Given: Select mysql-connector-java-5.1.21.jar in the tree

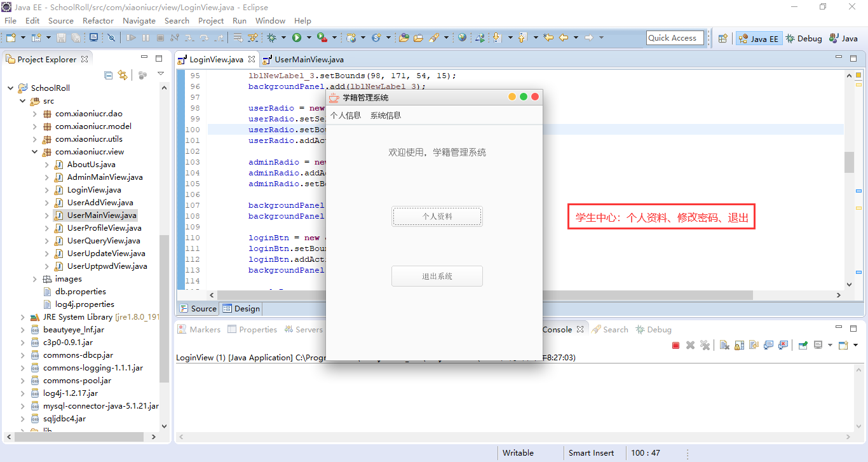Looking at the screenshot, I should (x=101, y=406).
